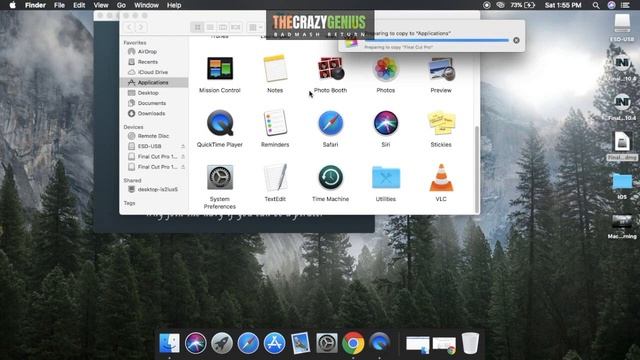Open the VLC app icon

441,177
